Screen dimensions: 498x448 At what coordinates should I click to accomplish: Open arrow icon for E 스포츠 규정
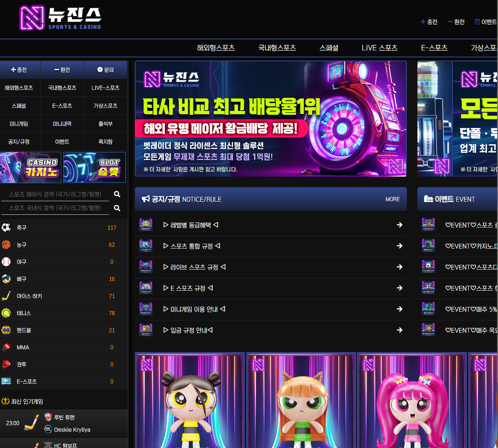[x=399, y=288]
